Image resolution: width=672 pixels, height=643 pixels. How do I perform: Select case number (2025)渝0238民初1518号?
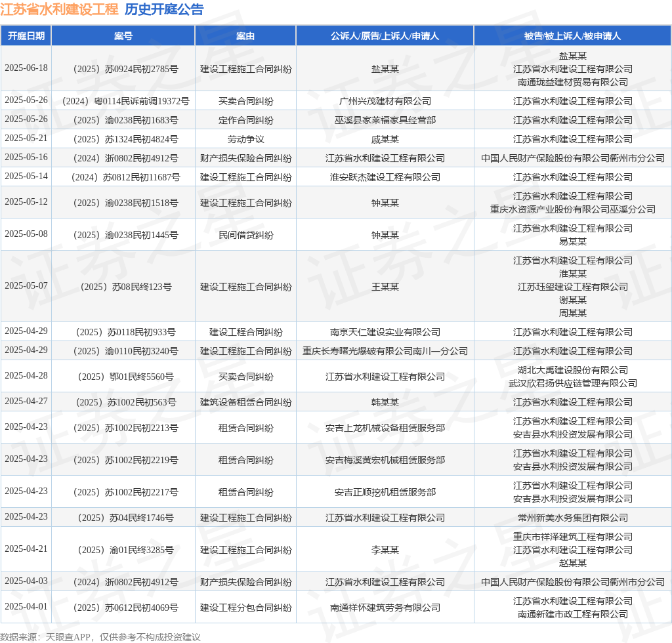124,203
